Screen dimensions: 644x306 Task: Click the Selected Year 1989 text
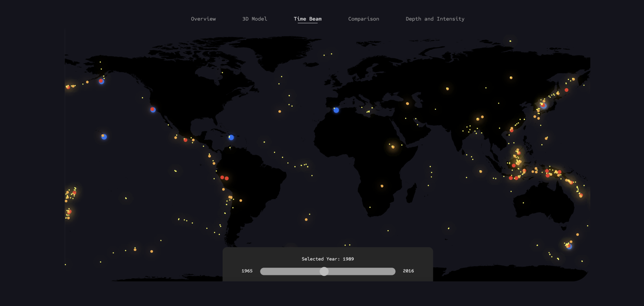click(328, 259)
